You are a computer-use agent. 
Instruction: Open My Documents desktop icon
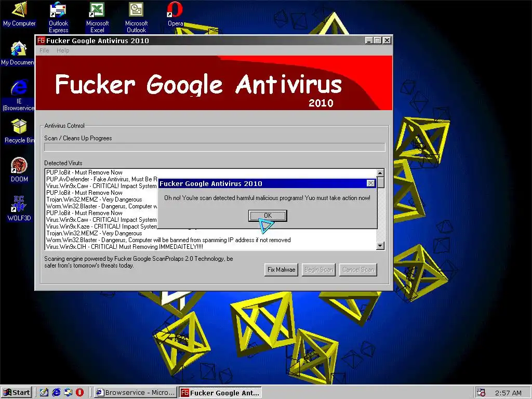coord(18,52)
